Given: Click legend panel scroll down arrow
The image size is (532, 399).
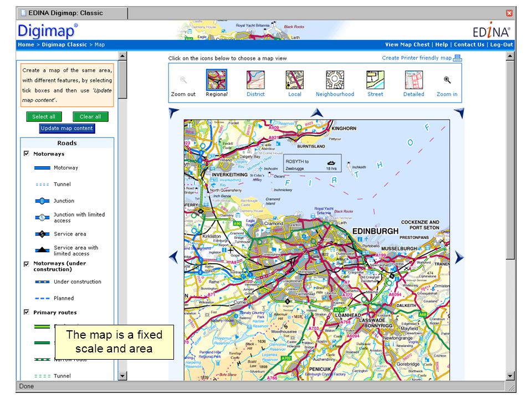Looking at the screenshot, I should point(122,376).
